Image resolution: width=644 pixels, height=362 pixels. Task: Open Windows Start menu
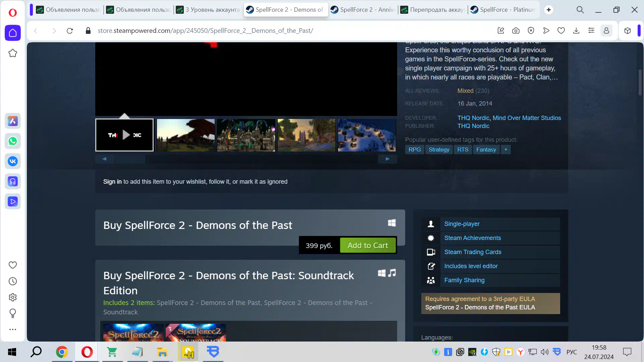point(12,352)
